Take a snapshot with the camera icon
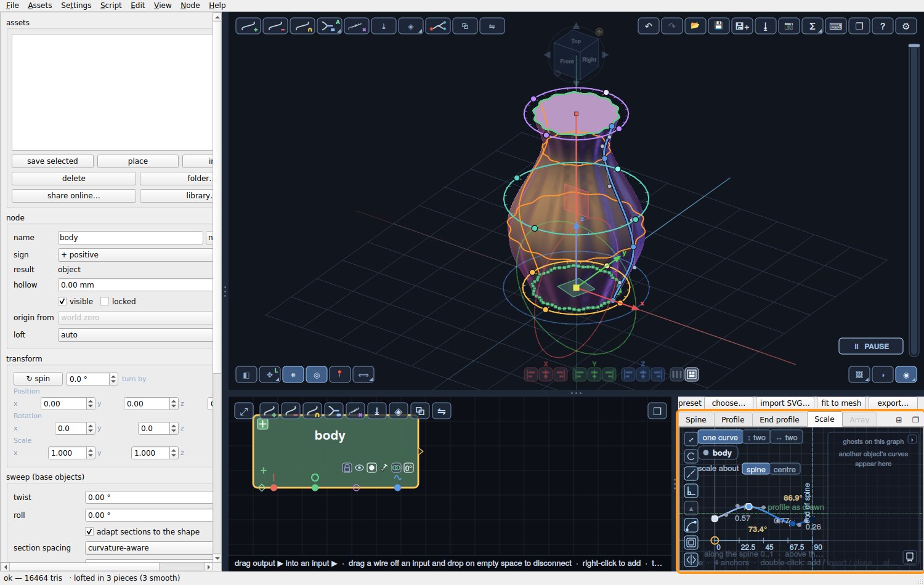Screen dimensions: 924x585 [788, 26]
